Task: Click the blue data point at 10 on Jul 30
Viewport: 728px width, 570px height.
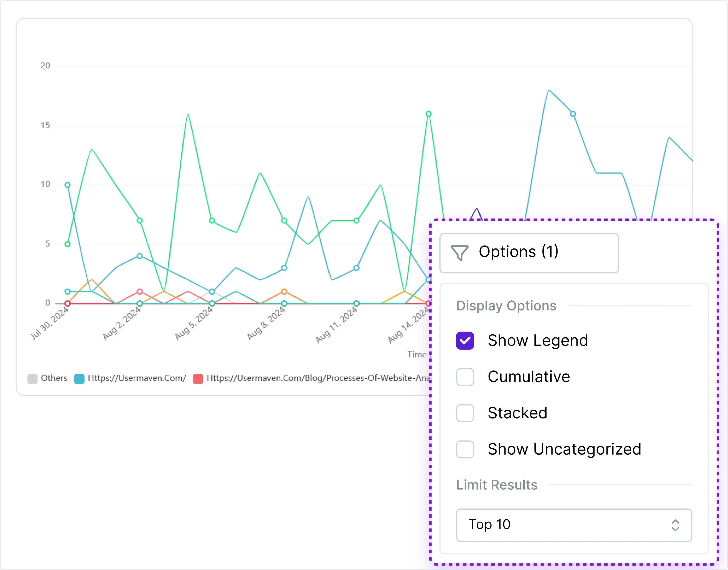Action: point(68,185)
